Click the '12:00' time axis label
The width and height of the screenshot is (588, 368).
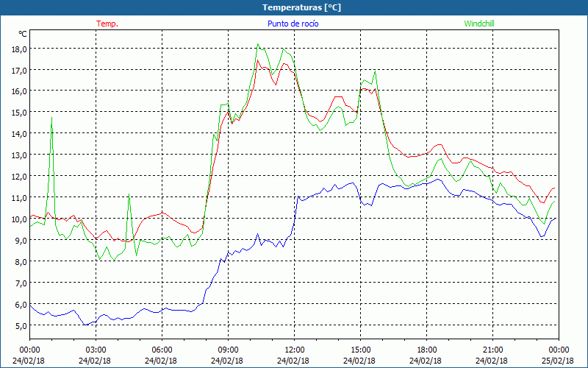coord(294,350)
